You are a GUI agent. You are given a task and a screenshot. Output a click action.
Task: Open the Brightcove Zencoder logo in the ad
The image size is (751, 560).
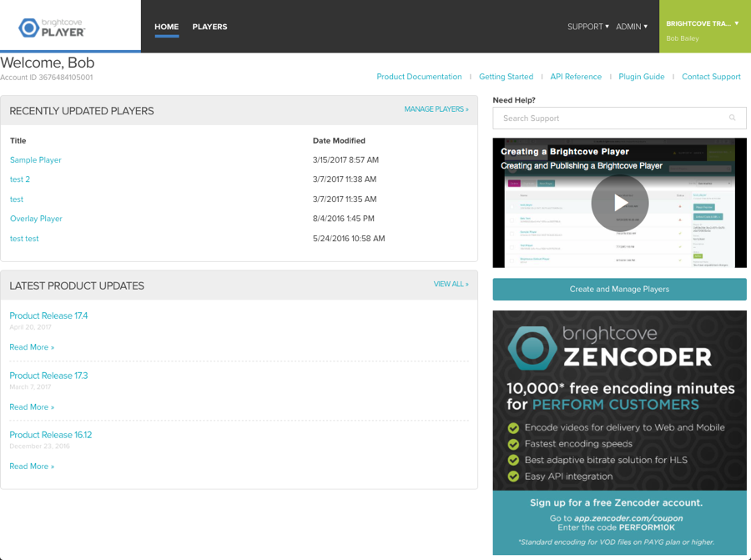(x=609, y=348)
